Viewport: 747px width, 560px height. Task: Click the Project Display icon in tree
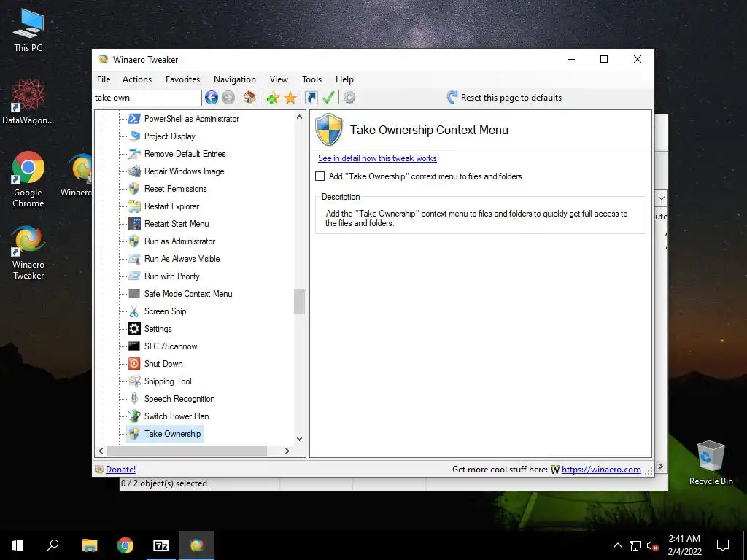pos(134,136)
